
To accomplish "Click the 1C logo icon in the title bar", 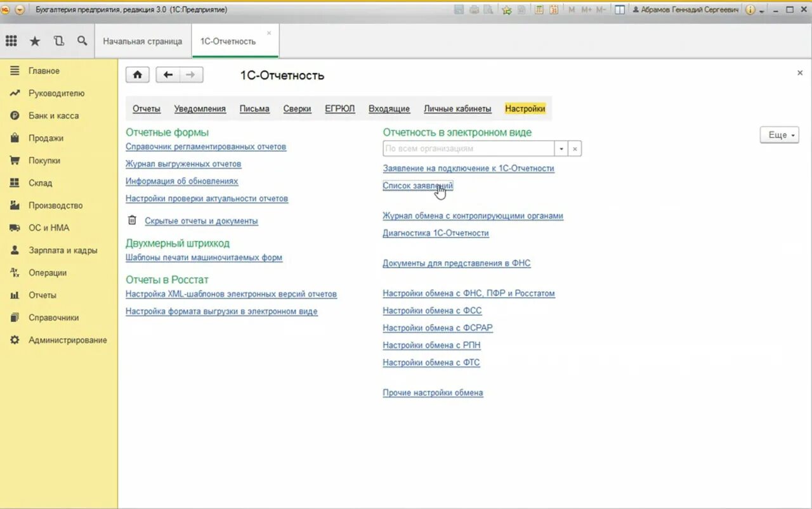I will coord(6,10).
